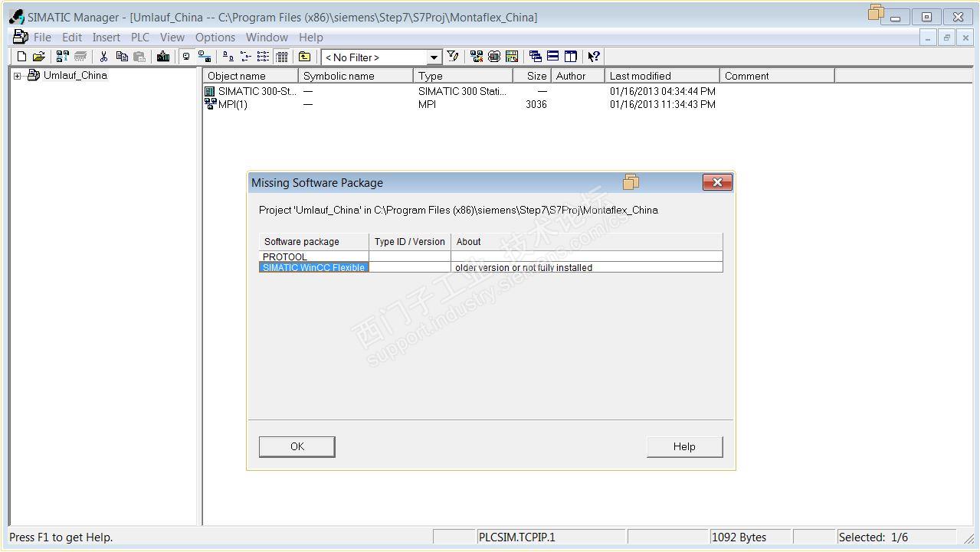
Task: Select Large Icons view in toolbar
Action: click(228, 57)
